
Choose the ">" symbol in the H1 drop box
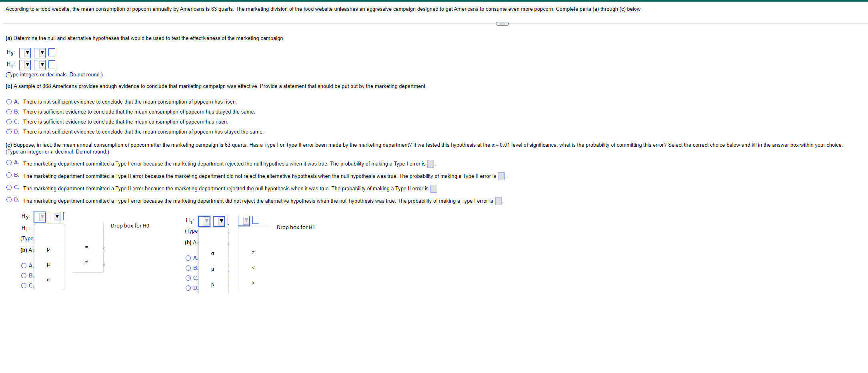click(253, 283)
